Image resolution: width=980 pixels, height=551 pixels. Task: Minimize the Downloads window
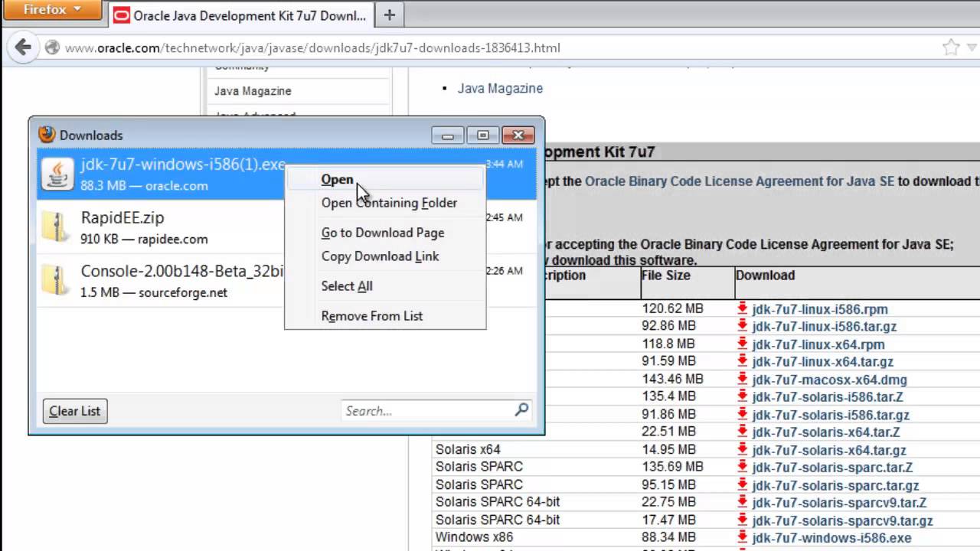click(448, 135)
